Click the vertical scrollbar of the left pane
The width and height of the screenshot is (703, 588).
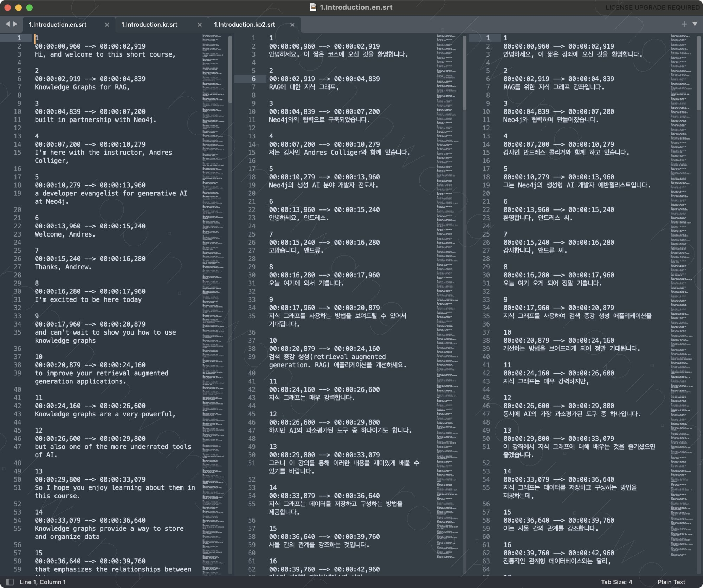pyautogui.click(x=230, y=70)
